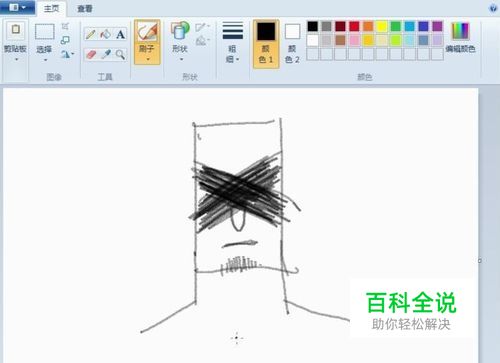Open the Home ribbon tab
Viewport: 500px width, 363px height.
(x=51, y=9)
